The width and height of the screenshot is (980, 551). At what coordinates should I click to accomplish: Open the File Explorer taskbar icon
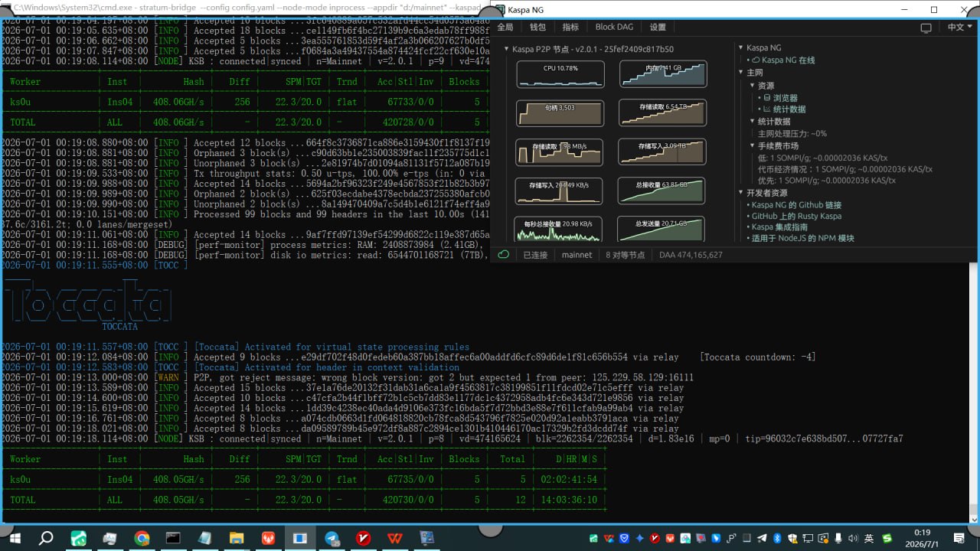pos(237,538)
